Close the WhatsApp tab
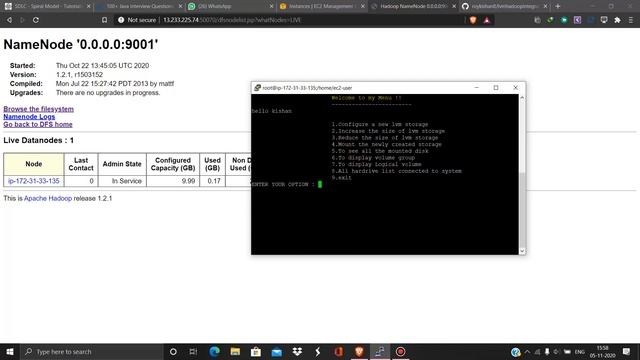 (271, 6)
